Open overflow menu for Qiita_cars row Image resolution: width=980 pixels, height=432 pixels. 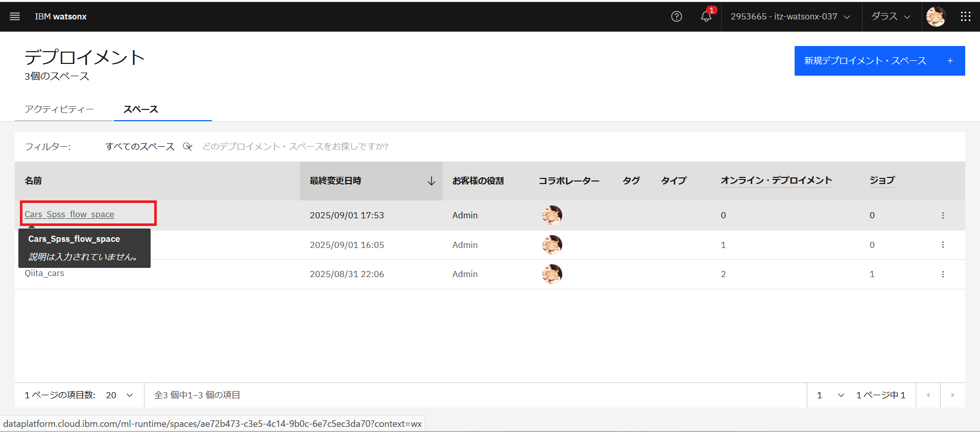click(943, 274)
